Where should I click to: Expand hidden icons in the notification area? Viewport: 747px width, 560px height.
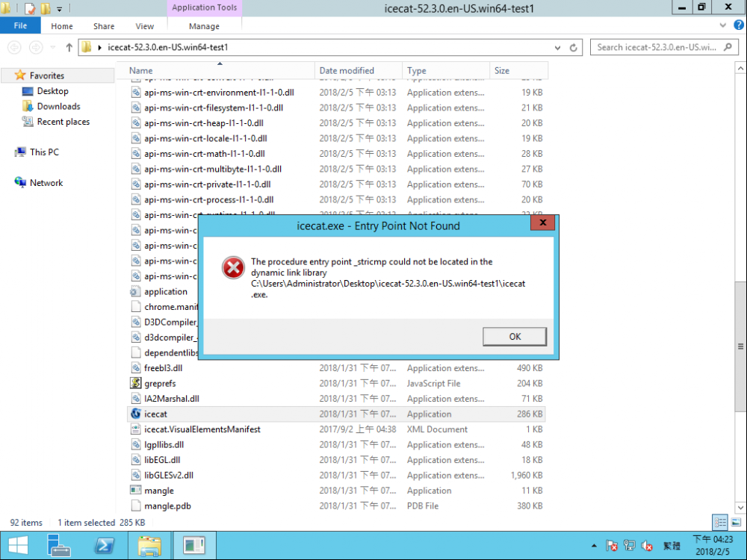(x=594, y=547)
